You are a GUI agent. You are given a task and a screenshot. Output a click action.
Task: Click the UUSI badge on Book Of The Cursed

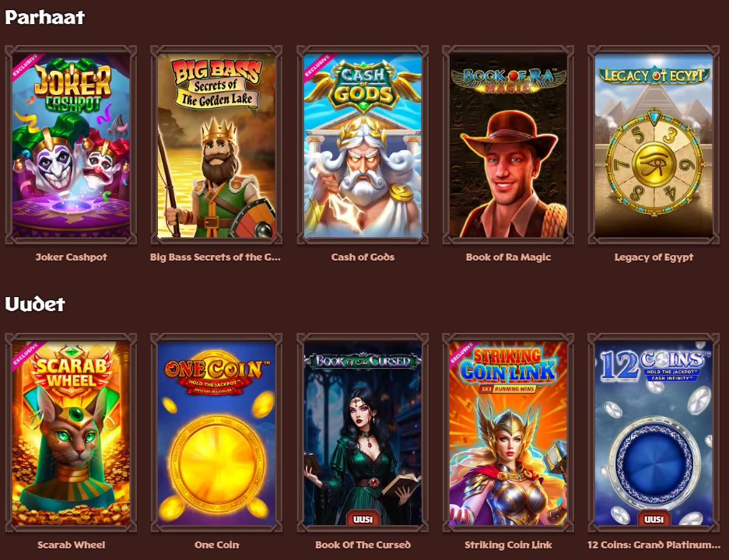(363, 519)
